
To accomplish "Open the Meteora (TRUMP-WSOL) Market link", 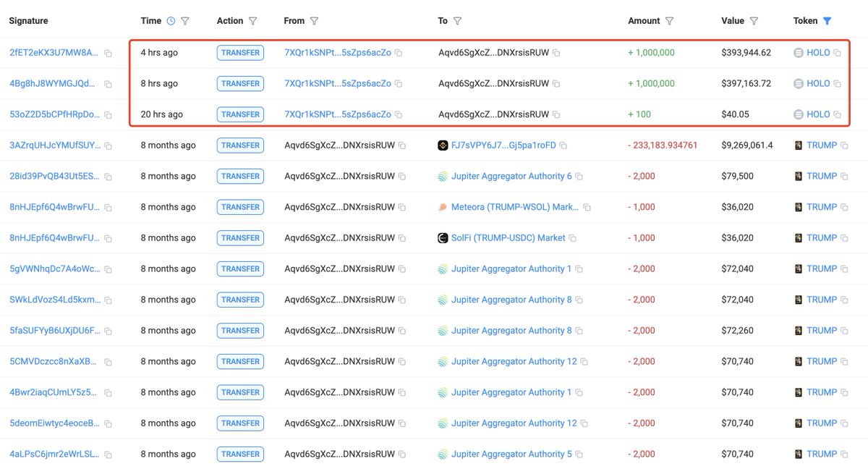I will [515, 207].
